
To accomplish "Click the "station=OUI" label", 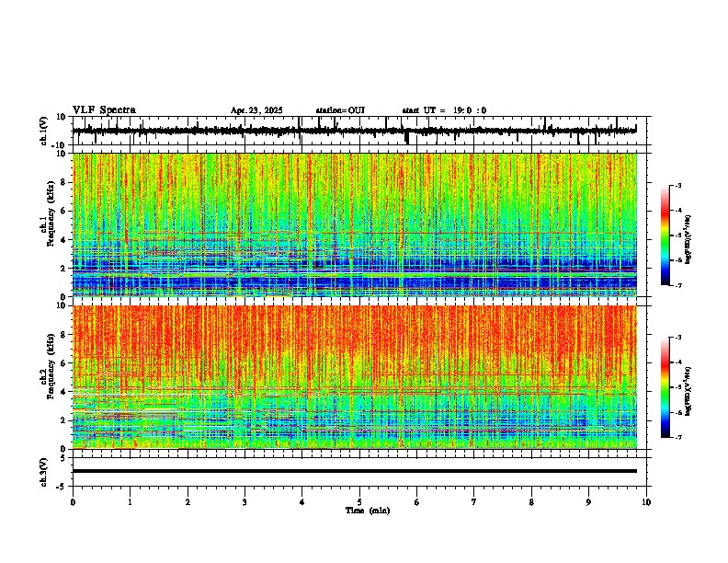I will [340, 110].
